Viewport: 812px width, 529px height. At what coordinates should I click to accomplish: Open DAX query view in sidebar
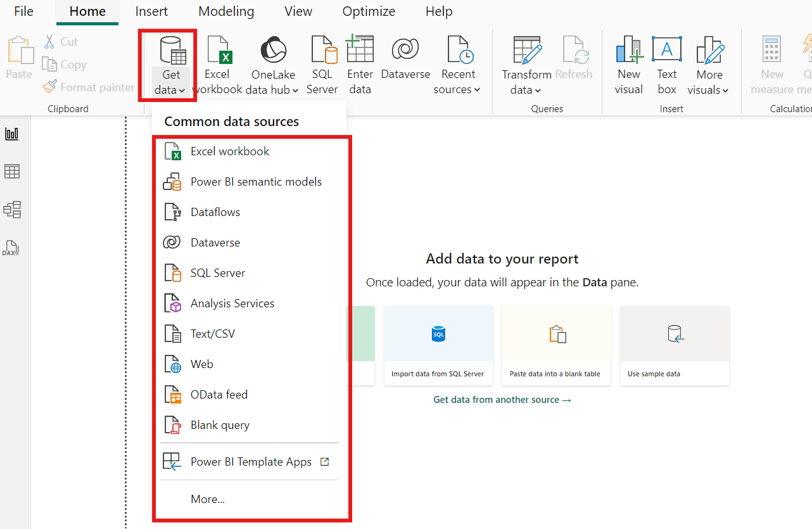click(x=12, y=248)
